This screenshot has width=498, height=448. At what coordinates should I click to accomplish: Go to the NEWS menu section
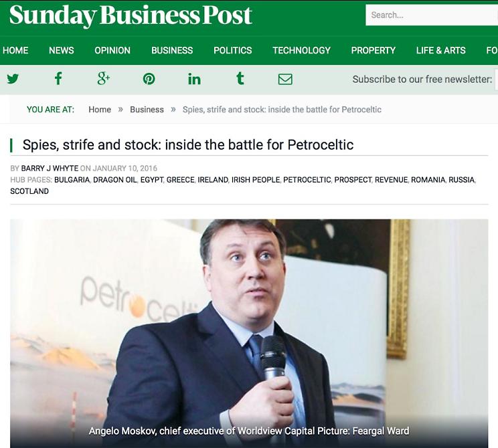point(62,50)
